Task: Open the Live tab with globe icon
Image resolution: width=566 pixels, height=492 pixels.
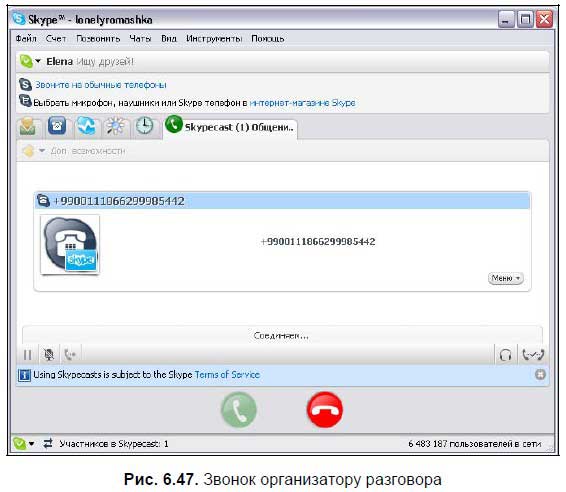Action: (x=86, y=126)
